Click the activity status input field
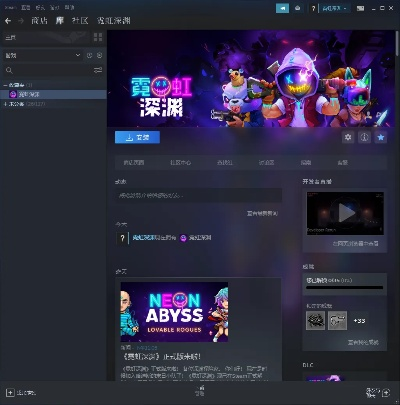Viewport: 400px width, 405px height. click(198, 195)
